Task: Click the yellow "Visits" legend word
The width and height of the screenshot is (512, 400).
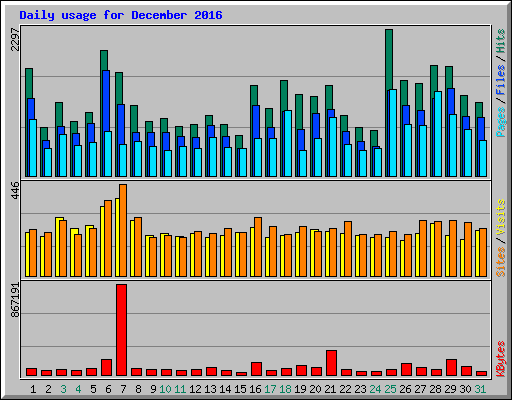Action: [501, 217]
